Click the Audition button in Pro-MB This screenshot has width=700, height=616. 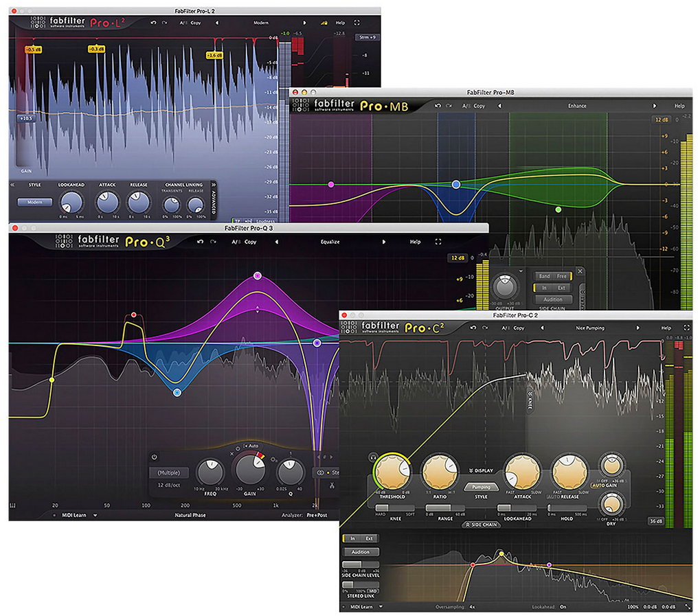tap(553, 299)
